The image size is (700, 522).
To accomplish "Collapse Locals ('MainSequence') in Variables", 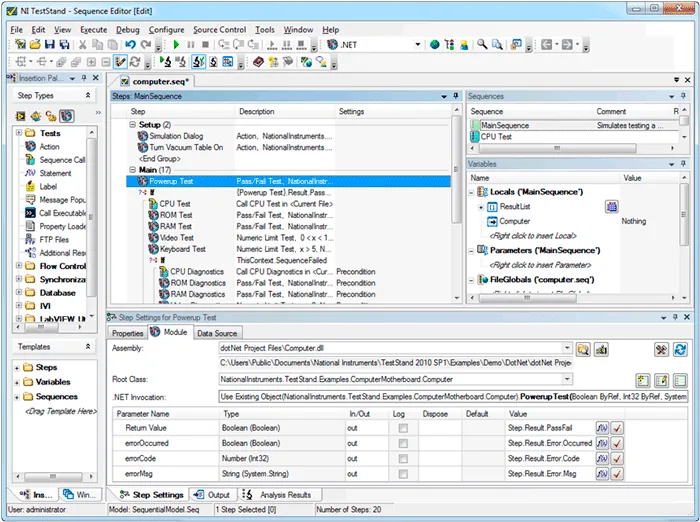I will (471, 192).
